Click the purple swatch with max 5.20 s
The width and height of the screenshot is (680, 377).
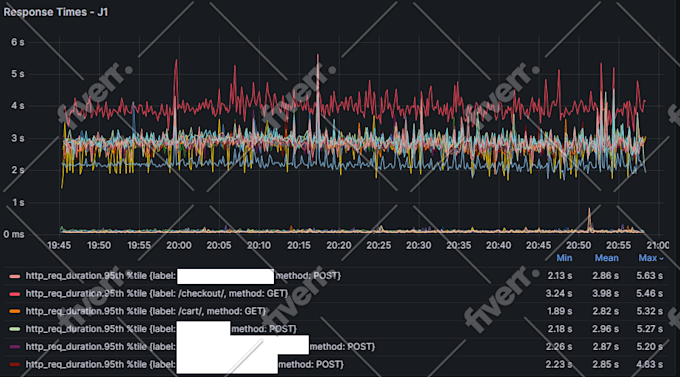click(x=15, y=347)
